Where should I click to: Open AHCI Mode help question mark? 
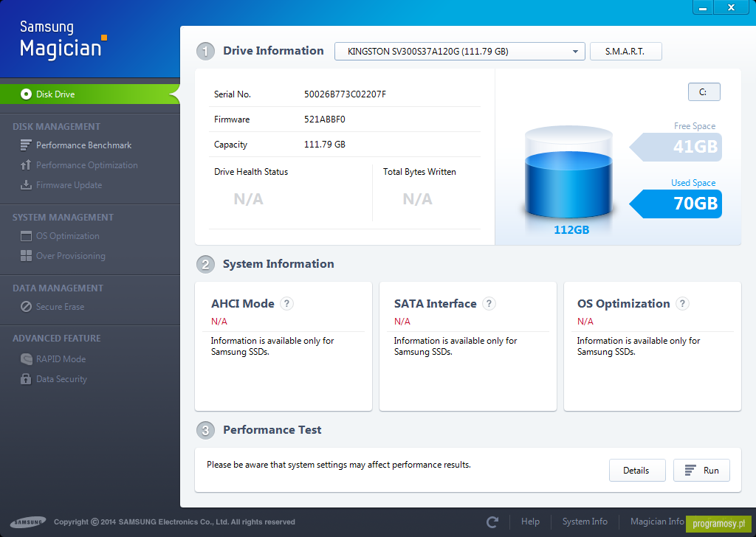tap(287, 303)
